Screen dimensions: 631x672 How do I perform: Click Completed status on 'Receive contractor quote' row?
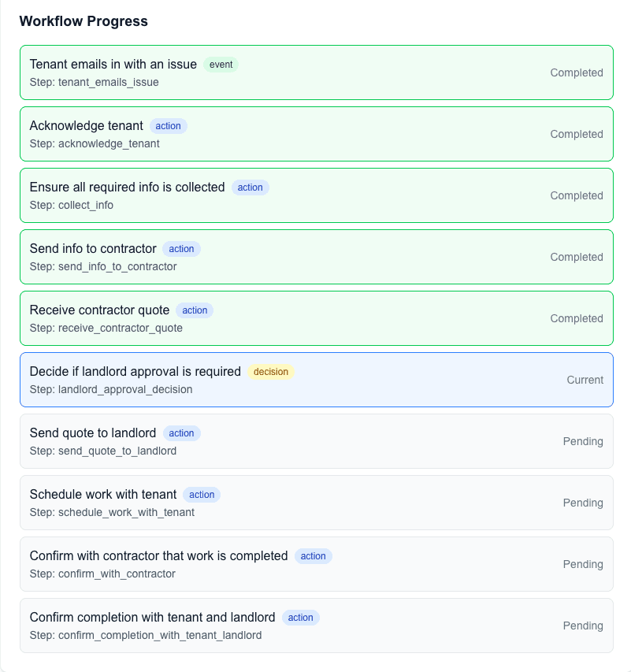point(577,318)
